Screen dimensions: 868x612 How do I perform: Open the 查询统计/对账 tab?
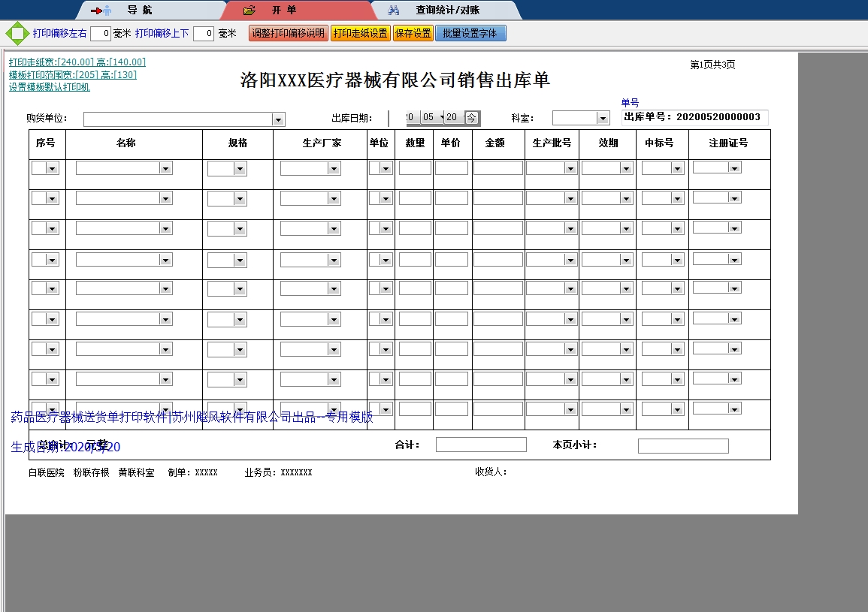point(447,11)
